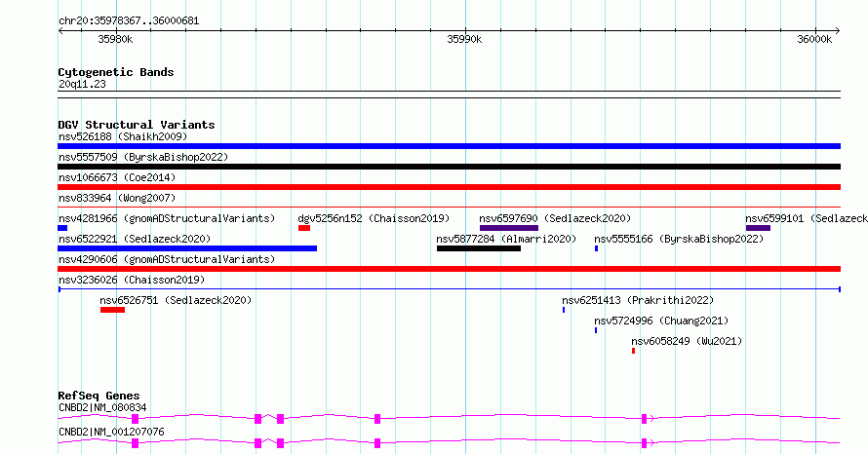Click the left arrow of the ruler
The image size is (868, 454).
tap(60, 30)
